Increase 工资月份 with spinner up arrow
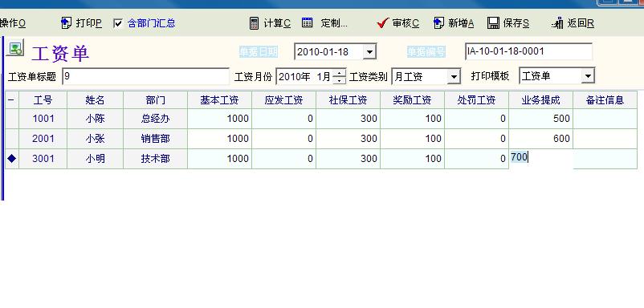The height and width of the screenshot is (308, 644). click(339, 74)
